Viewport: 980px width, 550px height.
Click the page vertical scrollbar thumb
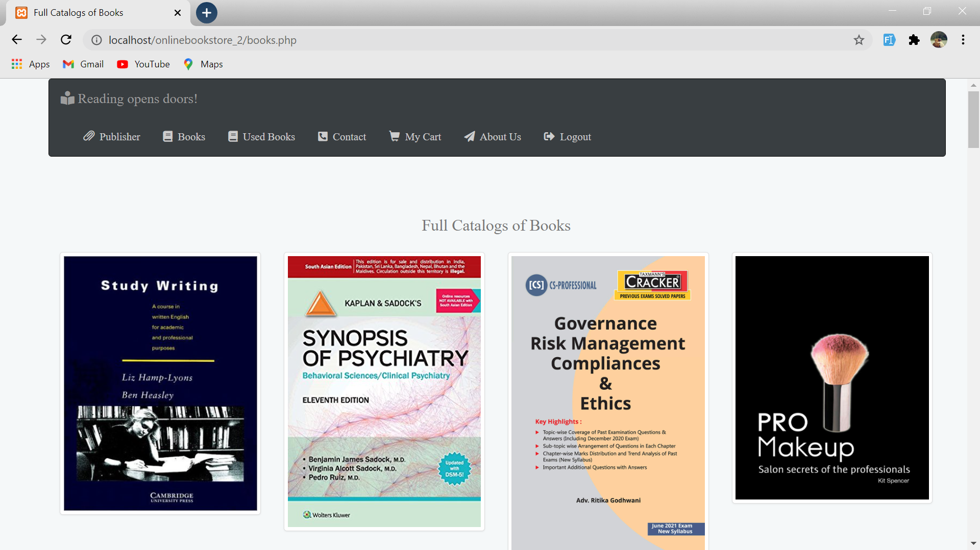pyautogui.click(x=973, y=120)
